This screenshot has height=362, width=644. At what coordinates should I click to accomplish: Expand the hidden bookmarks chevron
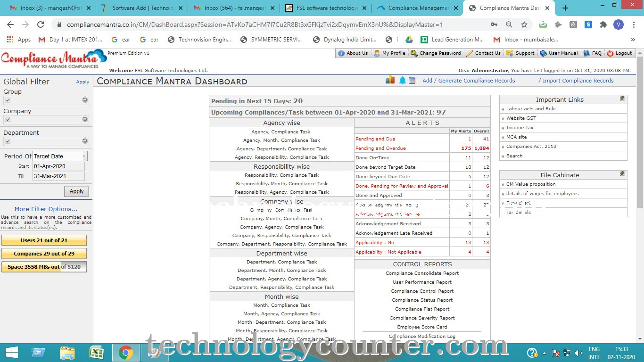click(x=633, y=40)
